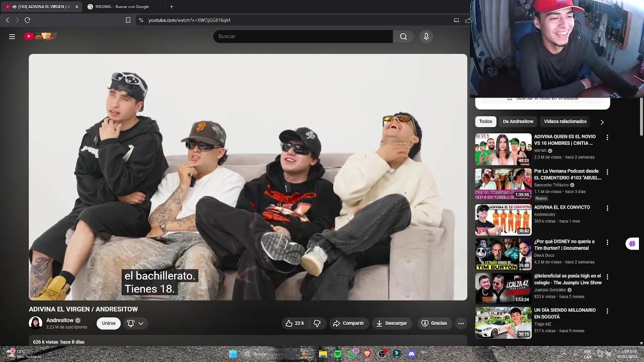Open notification bell dropdown for Andresitow
Image resolution: width=644 pixels, height=362 pixels.
tap(135, 323)
